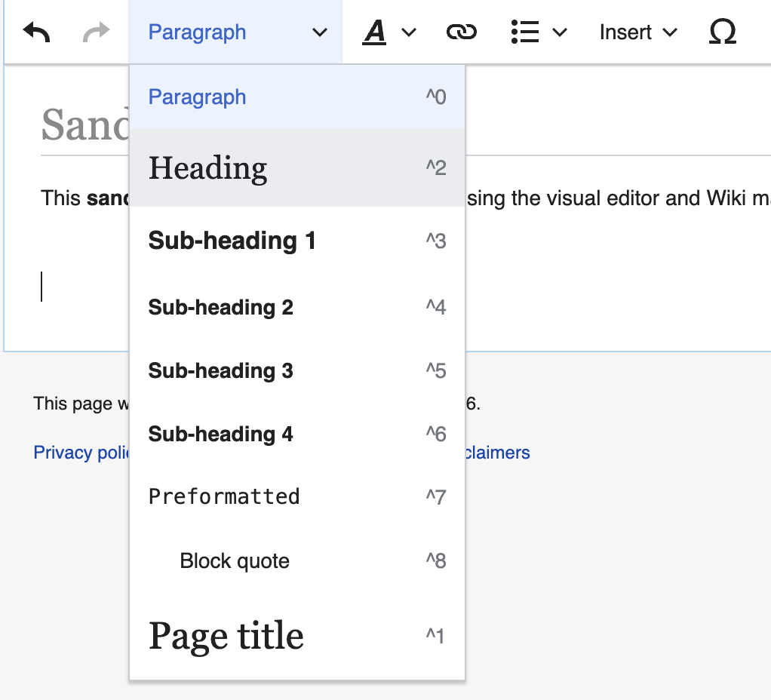Image resolution: width=771 pixels, height=700 pixels.
Task: Open the text style underlined A icon
Action: 374,32
